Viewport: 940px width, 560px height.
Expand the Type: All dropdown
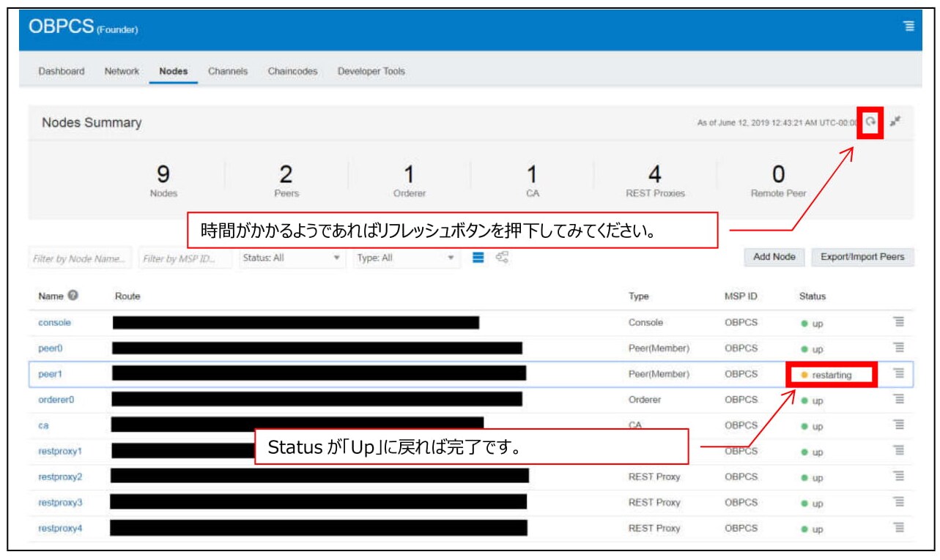point(407,258)
